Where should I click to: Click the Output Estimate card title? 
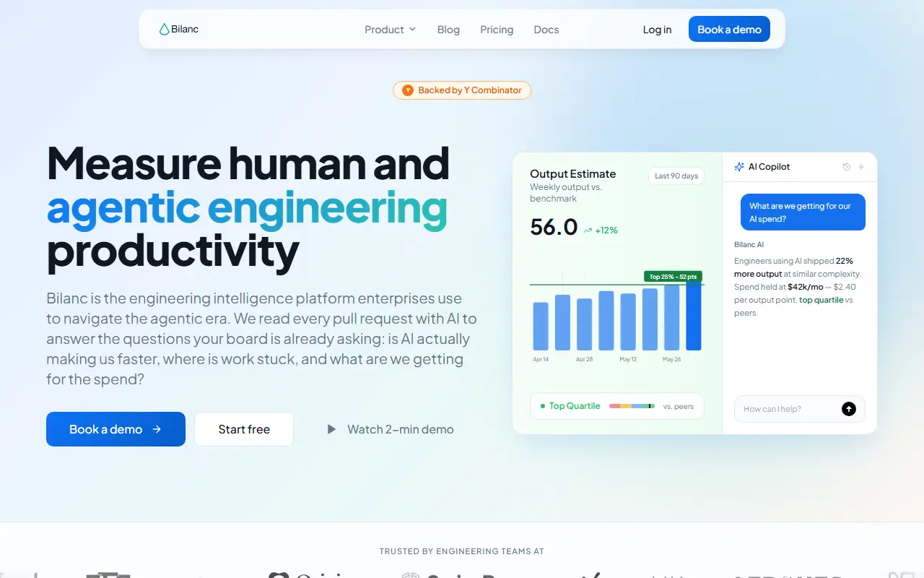(x=573, y=174)
